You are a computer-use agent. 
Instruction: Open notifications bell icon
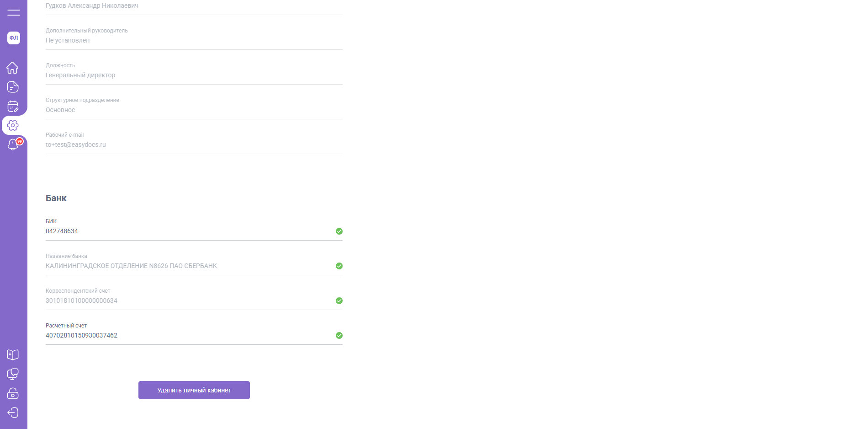13,145
